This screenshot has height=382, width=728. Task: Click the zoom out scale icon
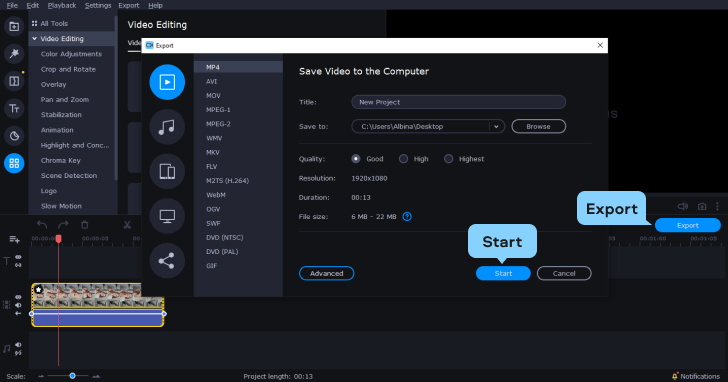tap(41, 376)
